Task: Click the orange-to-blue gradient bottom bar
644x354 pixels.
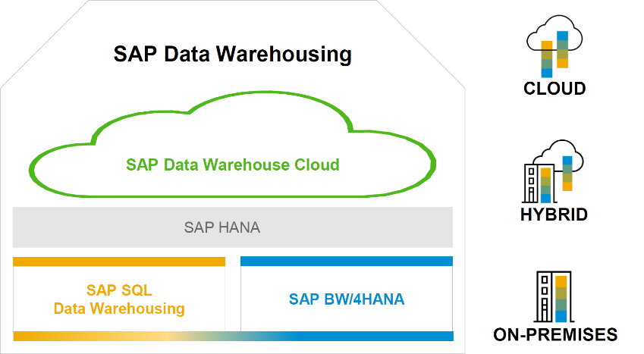Action: click(x=234, y=337)
